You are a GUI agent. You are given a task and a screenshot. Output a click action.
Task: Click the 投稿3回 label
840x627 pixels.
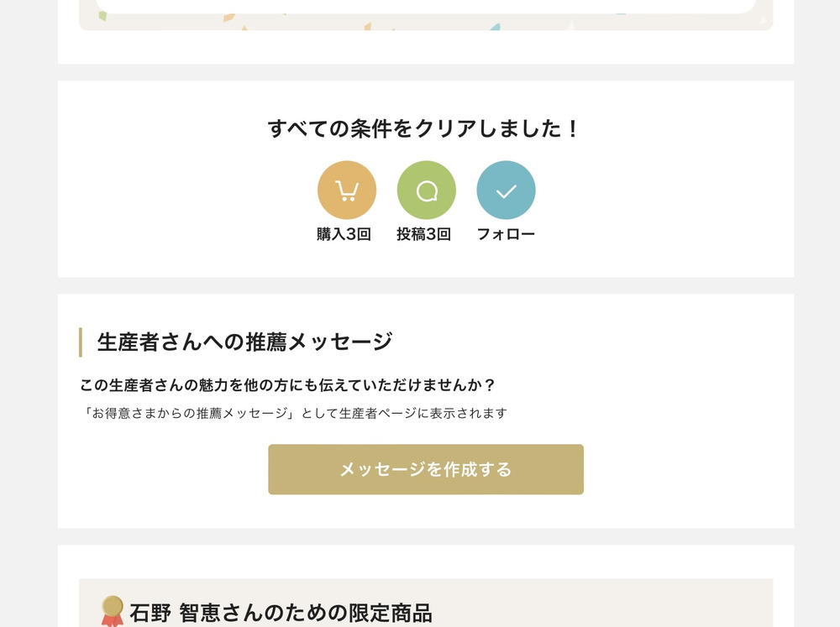point(423,234)
